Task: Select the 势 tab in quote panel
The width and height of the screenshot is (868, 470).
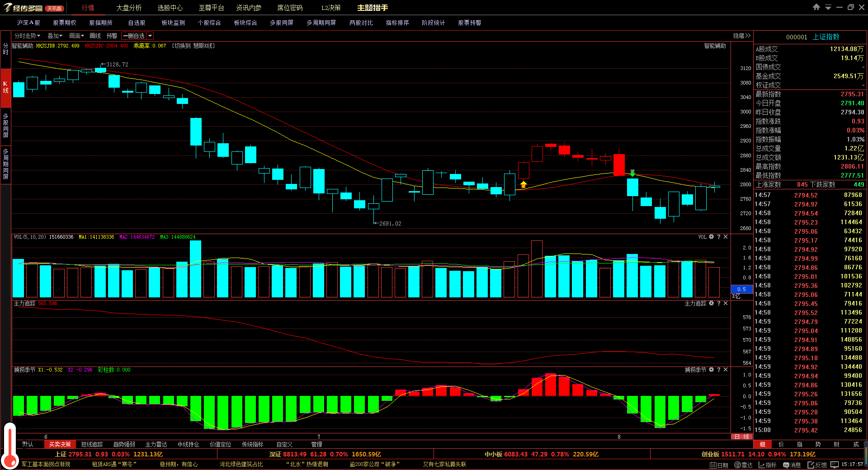Action: 818,444
